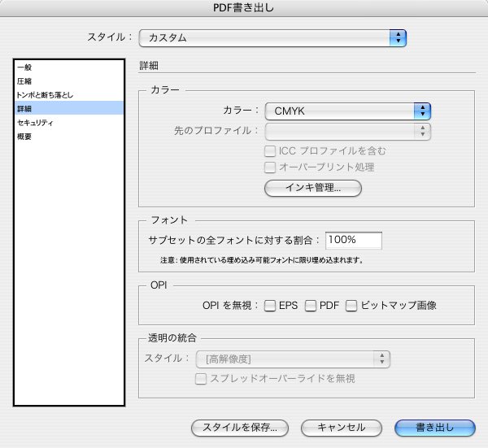The image size is (488, 448).
Task: Check the ビットマップ画像 option for OPI
Action: coord(351,306)
